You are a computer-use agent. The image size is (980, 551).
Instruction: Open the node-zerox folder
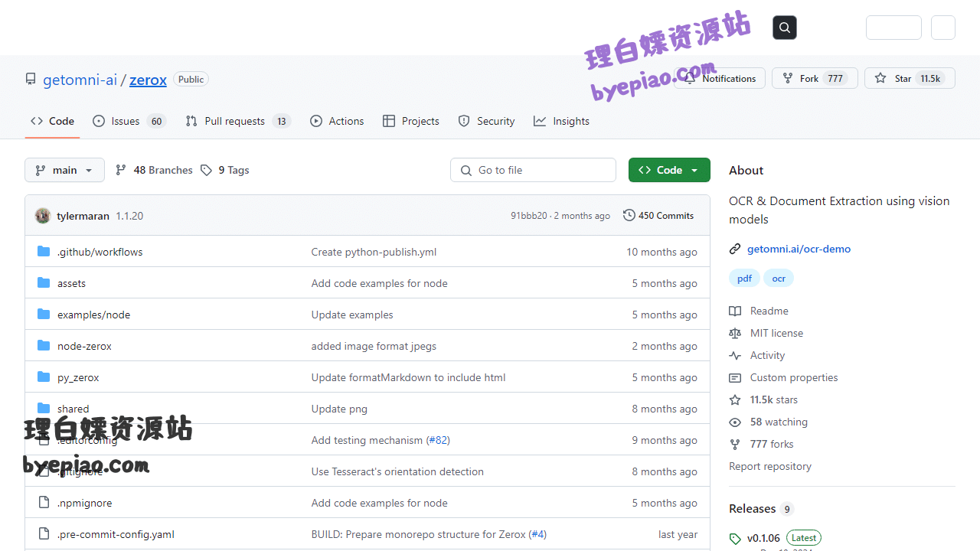click(x=84, y=346)
